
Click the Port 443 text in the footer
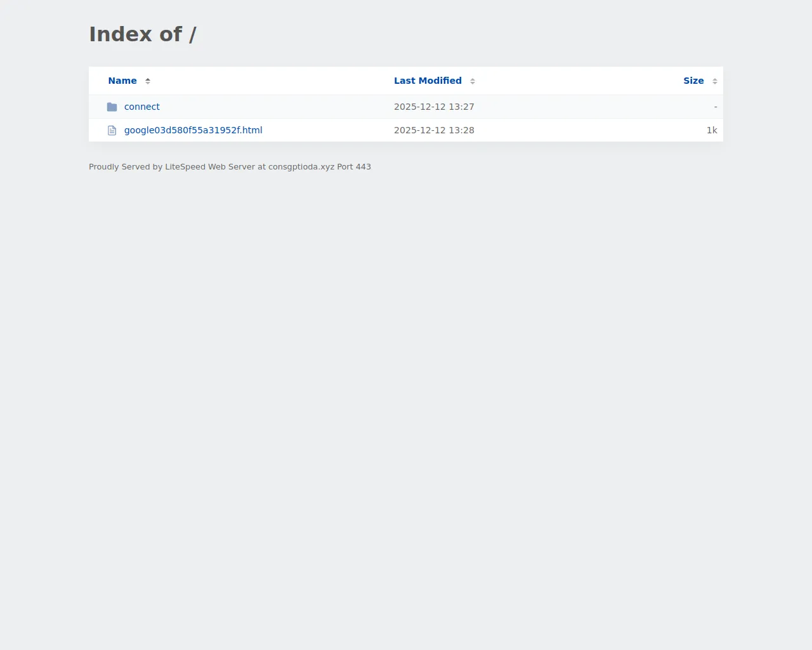point(354,167)
